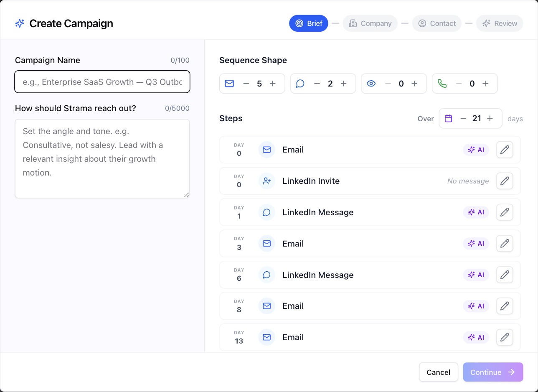Click the AI badge on Day 1 LinkedIn Message

click(476, 212)
